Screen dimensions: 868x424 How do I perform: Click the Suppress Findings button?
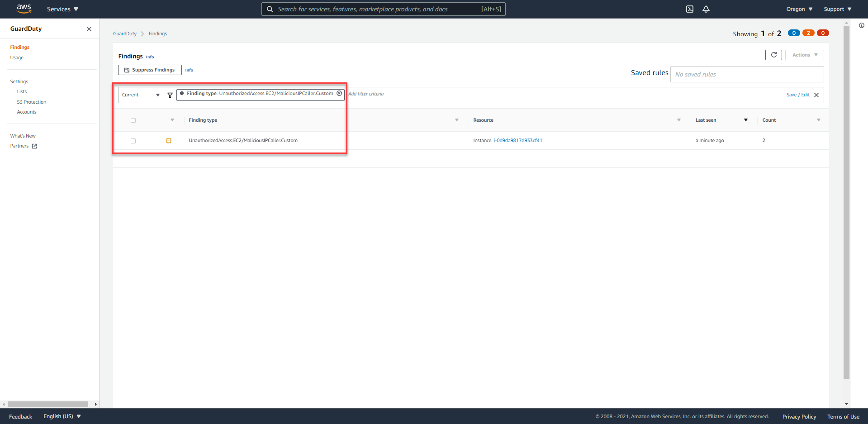[150, 70]
